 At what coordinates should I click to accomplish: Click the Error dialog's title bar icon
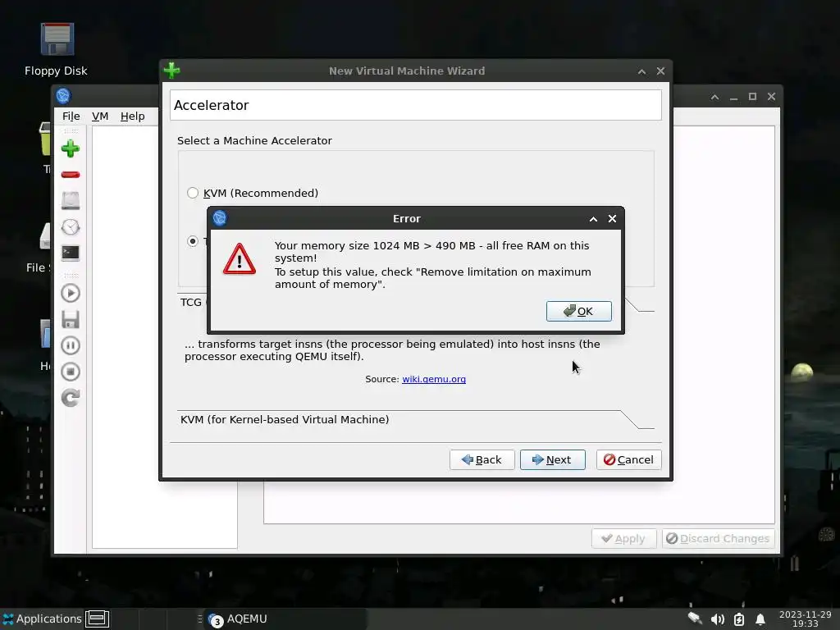pos(220,218)
